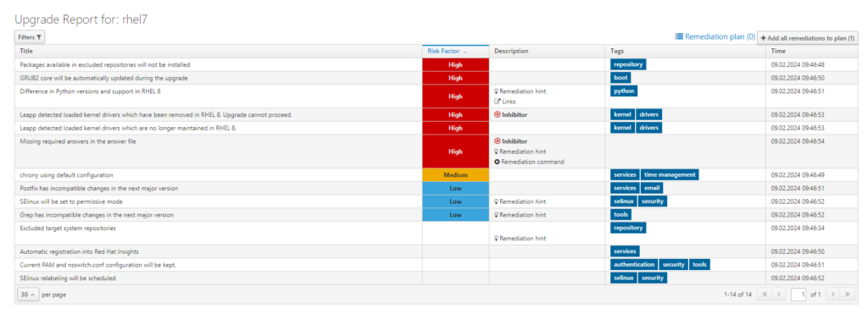Screen dimensions: 868x314
Task: Click the boot tag
Action: pos(620,78)
